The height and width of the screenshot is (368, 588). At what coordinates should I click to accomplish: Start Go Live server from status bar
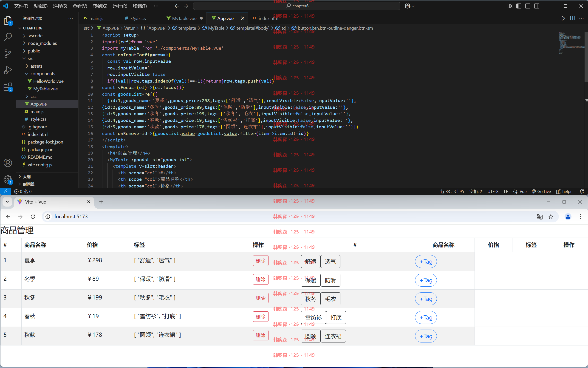coord(541,192)
